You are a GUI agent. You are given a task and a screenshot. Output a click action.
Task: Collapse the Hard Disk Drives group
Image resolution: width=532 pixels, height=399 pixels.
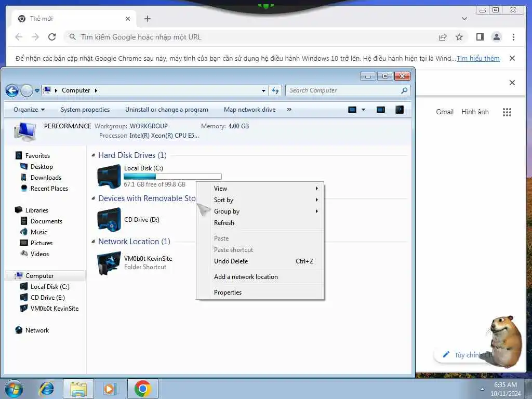coord(94,155)
